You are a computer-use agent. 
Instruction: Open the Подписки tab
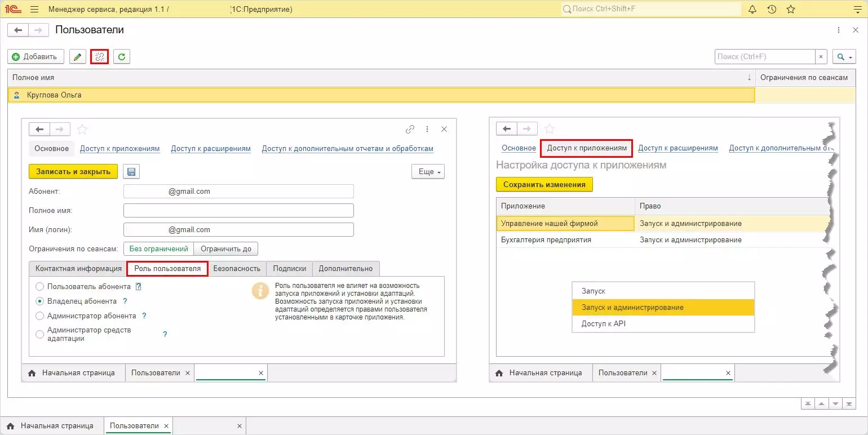coord(289,269)
